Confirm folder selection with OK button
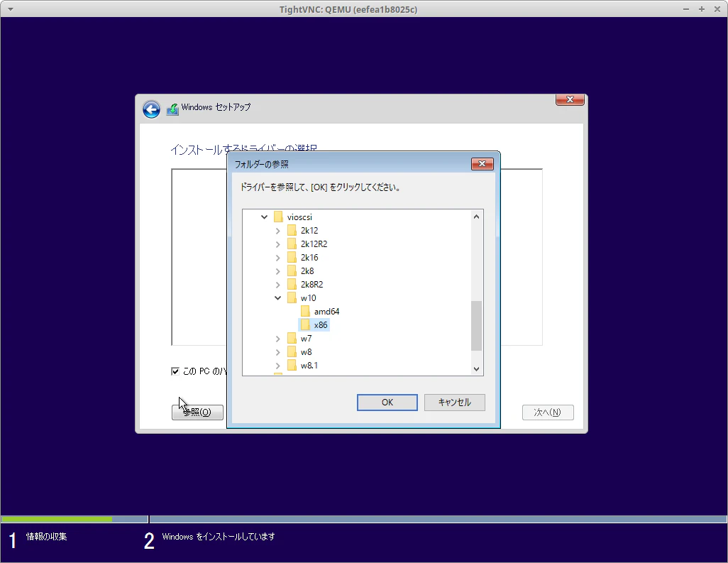Viewport: 728px width, 563px height. (x=387, y=403)
